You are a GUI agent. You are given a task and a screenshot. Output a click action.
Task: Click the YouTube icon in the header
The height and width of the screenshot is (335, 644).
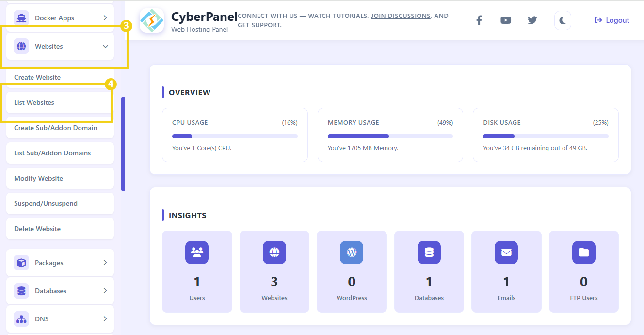505,20
